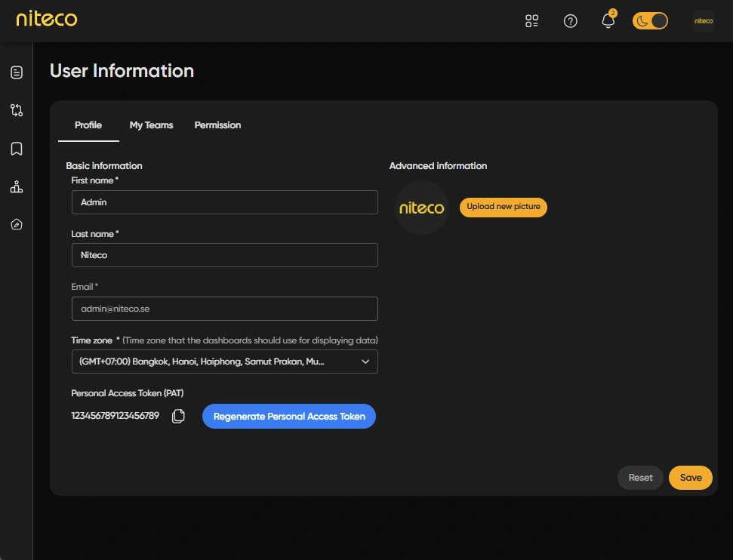Viewport: 733px width, 560px height.
Task: Toggle the dark mode switch
Action: pyautogui.click(x=650, y=21)
